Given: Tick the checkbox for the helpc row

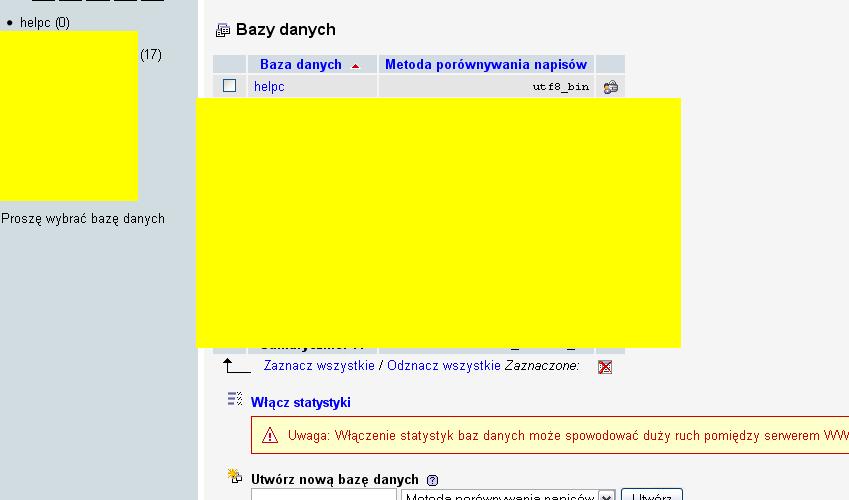Looking at the screenshot, I should pyautogui.click(x=230, y=86).
